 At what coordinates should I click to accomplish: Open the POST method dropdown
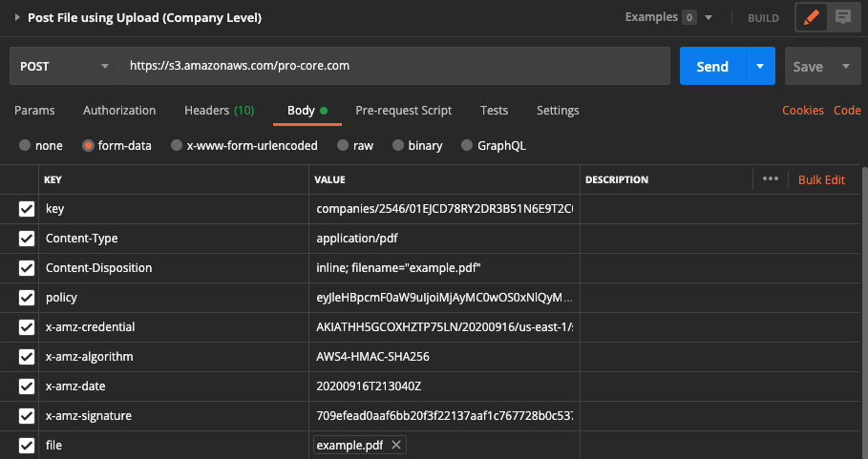click(x=65, y=67)
